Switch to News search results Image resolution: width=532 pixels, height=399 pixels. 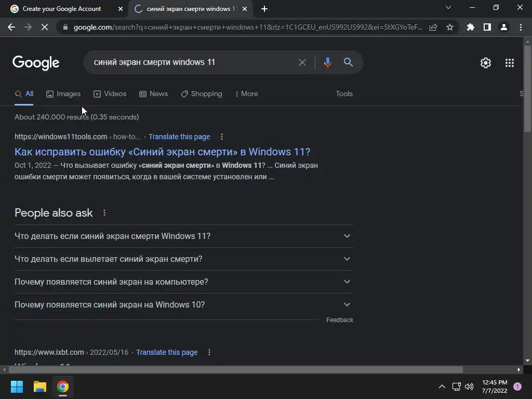[154, 94]
